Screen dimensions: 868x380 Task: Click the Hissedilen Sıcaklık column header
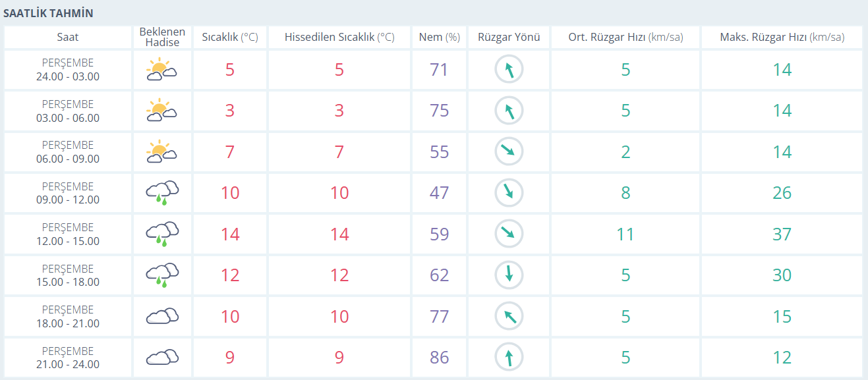339,38
